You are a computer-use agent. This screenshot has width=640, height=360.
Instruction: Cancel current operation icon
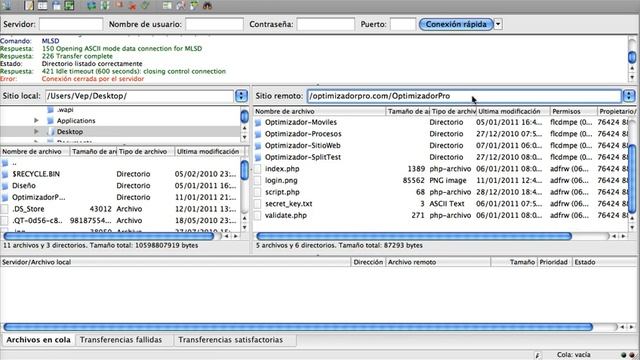pyautogui.click(x=119, y=5)
